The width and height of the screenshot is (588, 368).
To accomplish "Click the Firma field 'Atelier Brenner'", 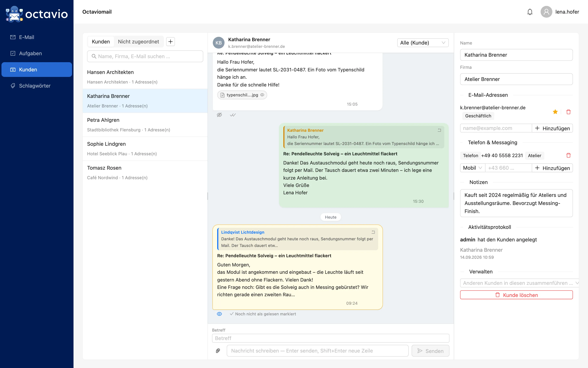I will [516, 79].
